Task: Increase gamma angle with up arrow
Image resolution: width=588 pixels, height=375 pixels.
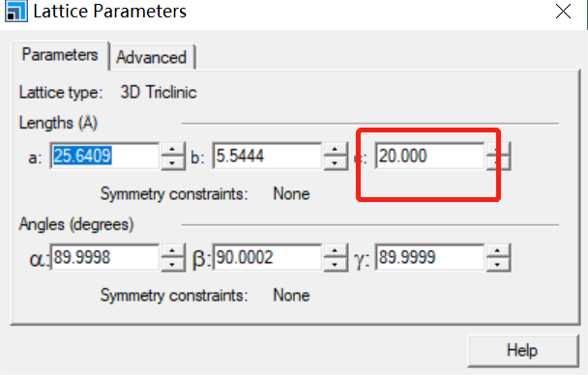Action: [x=498, y=250]
